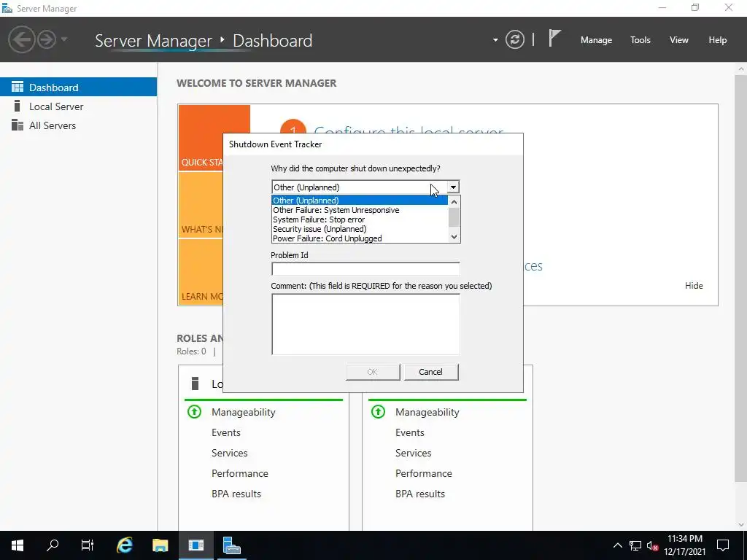Open the Help menu
Screen dimensions: 747x560
pyautogui.click(x=717, y=40)
